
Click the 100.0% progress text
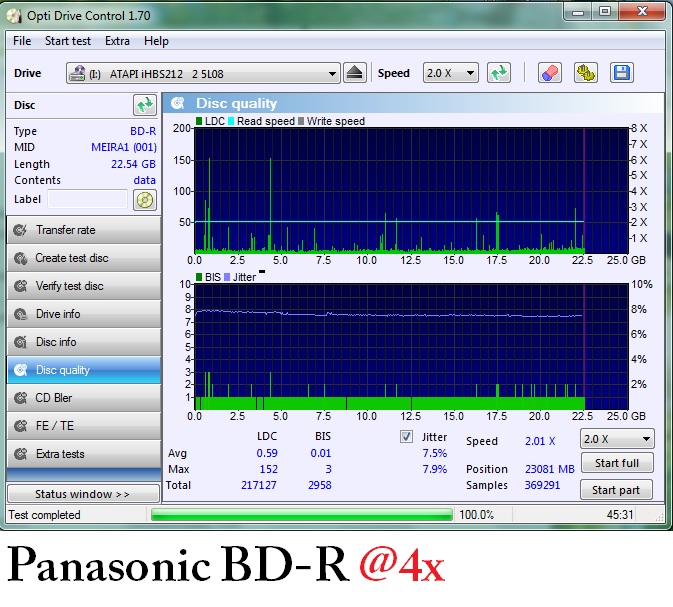click(476, 515)
